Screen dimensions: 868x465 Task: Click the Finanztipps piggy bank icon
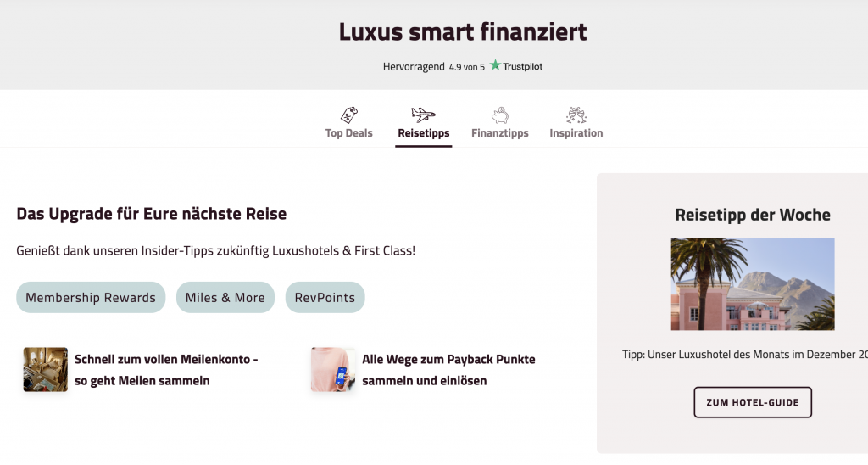pyautogui.click(x=500, y=115)
